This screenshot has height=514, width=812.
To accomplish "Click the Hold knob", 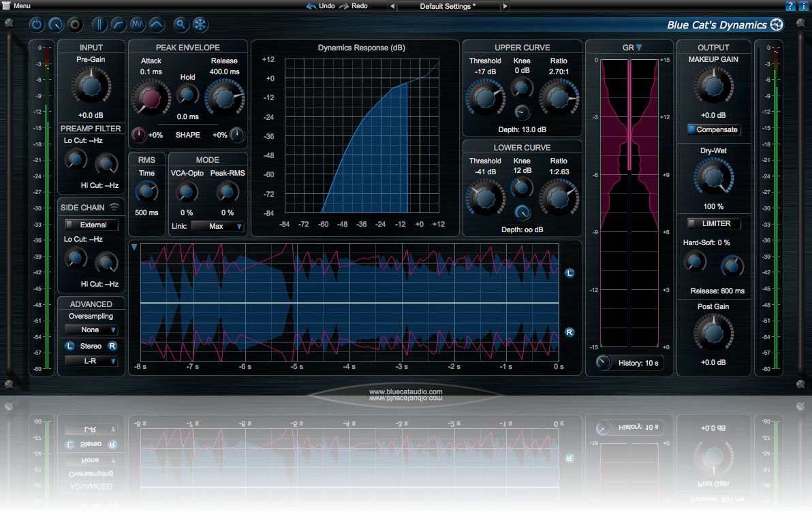I will tap(187, 95).
